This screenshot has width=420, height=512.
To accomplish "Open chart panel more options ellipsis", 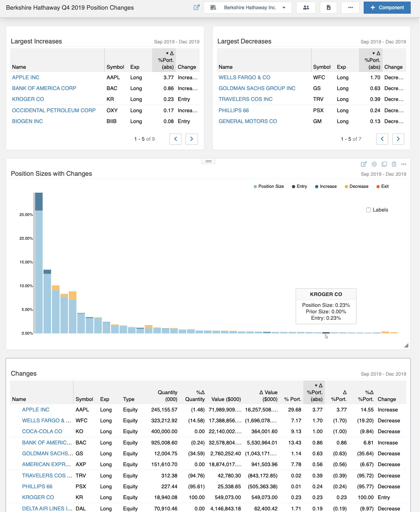I will 404,164.
